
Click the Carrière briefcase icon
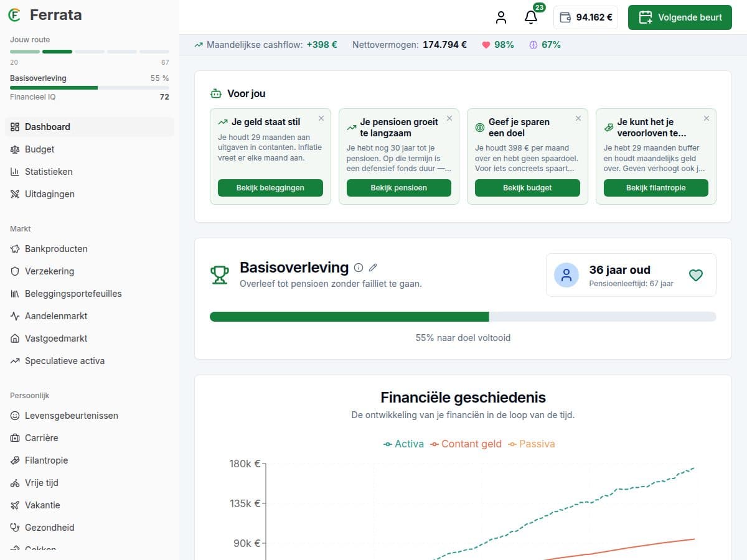[15, 438]
